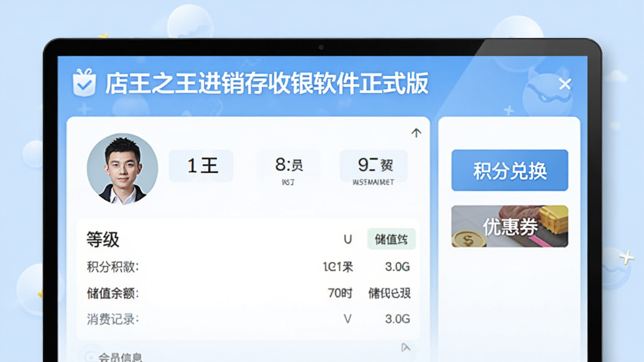This screenshot has width=644, height=362.
Task: Click the 积分 row label
Action: coord(113,266)
